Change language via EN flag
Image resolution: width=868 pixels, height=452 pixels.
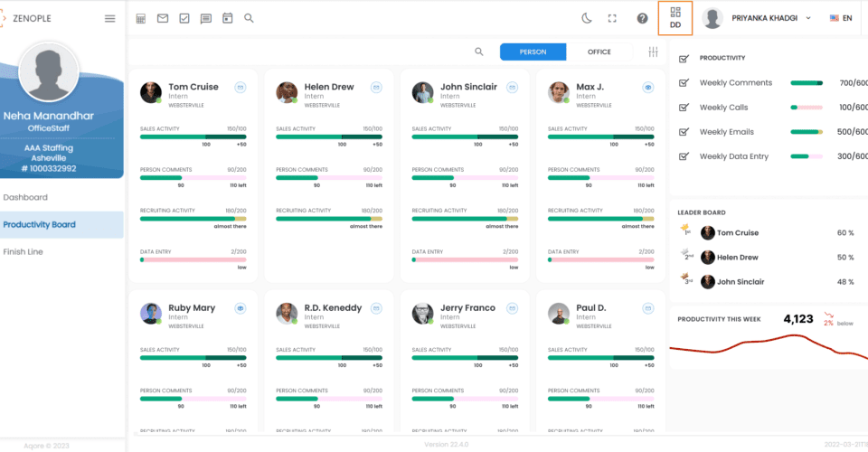[x=841, y=18]
